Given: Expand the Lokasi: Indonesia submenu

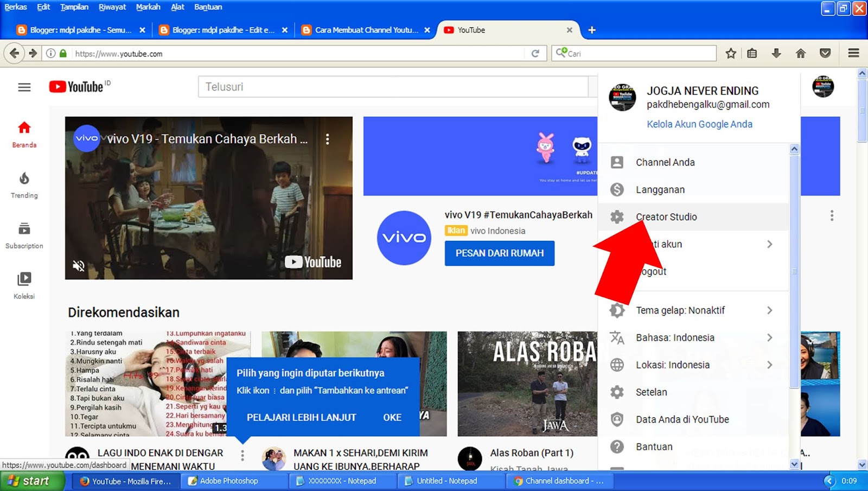Looking at the screenshot, I should [x=769, y=365].
